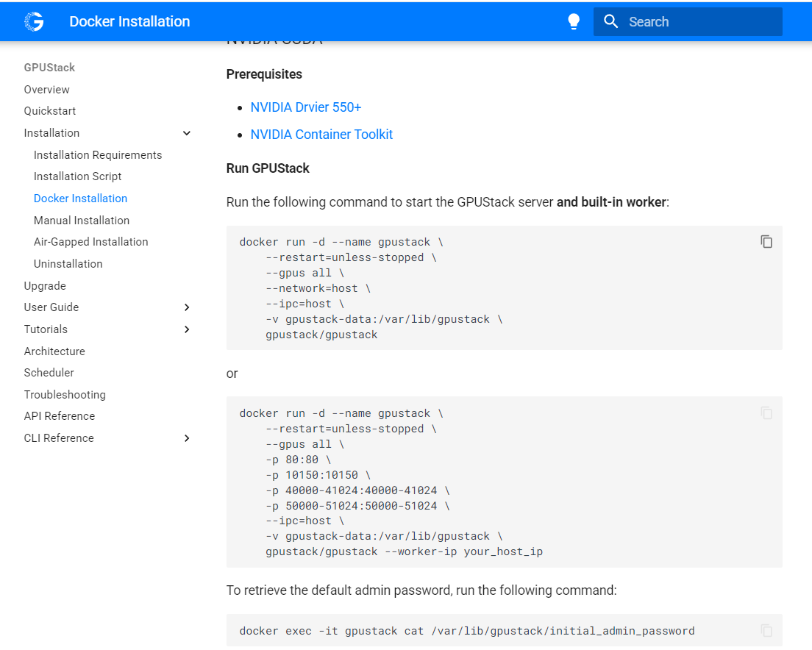This screenshot has height=650, width=812.
Task: Click the '-p 80:80 \' code line
Action: point(299,460)
